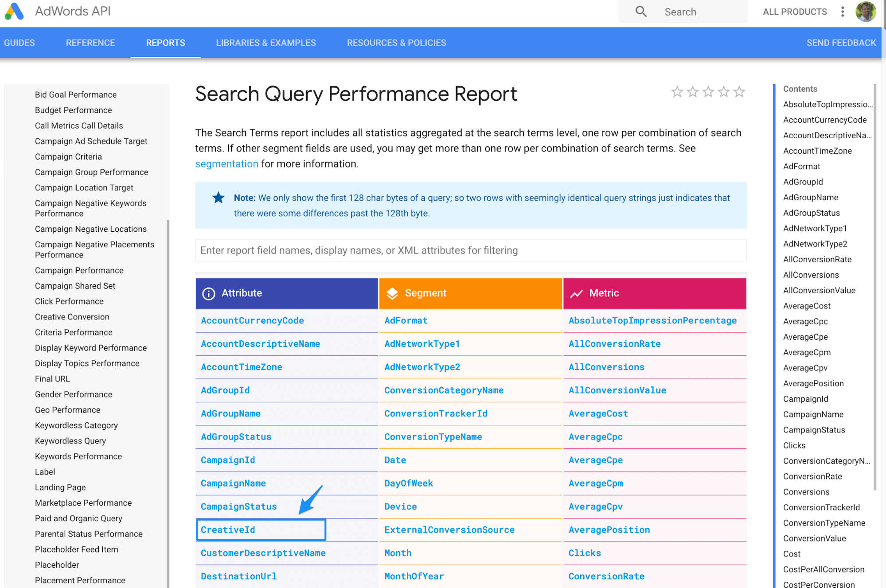Jump to AverageCpm in Contents
Screen dimensions: 886x588
click(x=807, y=352)
